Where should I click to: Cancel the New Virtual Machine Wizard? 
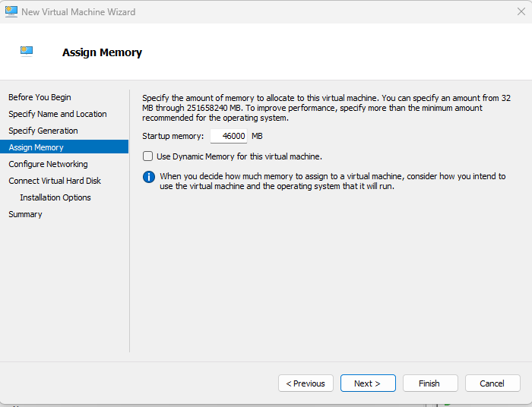point(492,383)
